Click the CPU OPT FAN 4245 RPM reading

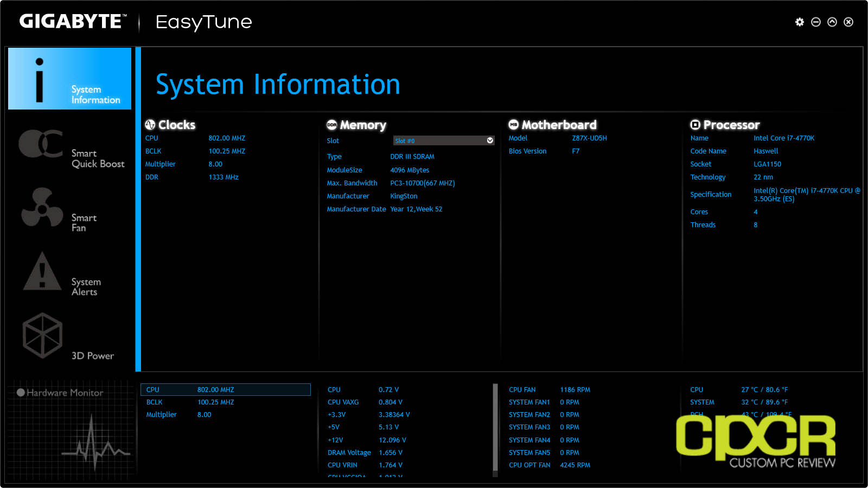click(550, 465)
